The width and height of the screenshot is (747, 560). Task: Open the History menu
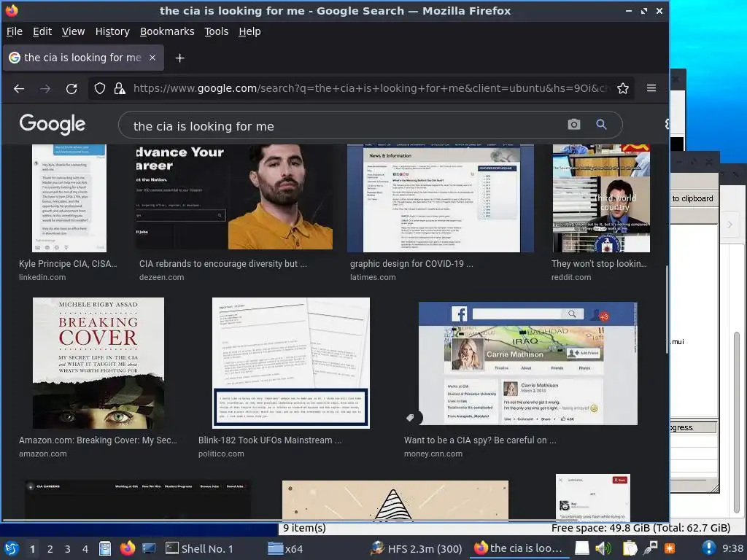pyautogui.click(x=112, y=31)
